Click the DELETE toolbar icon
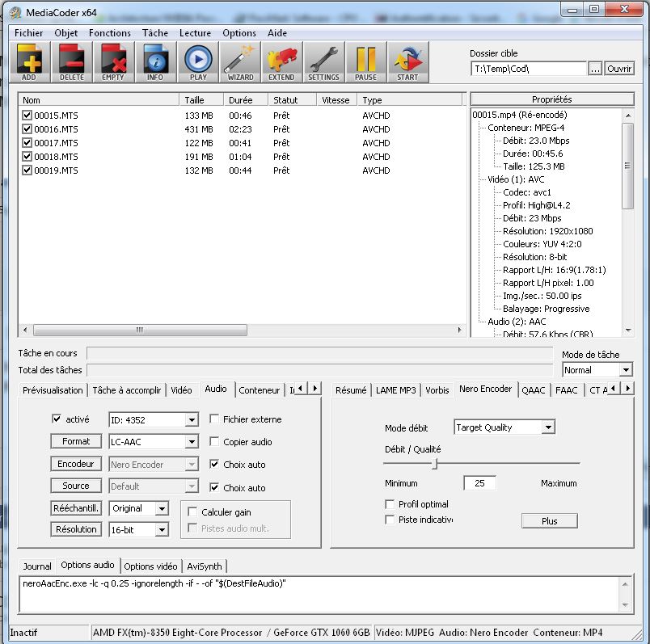The image size is (650, 644). point(72,61)
